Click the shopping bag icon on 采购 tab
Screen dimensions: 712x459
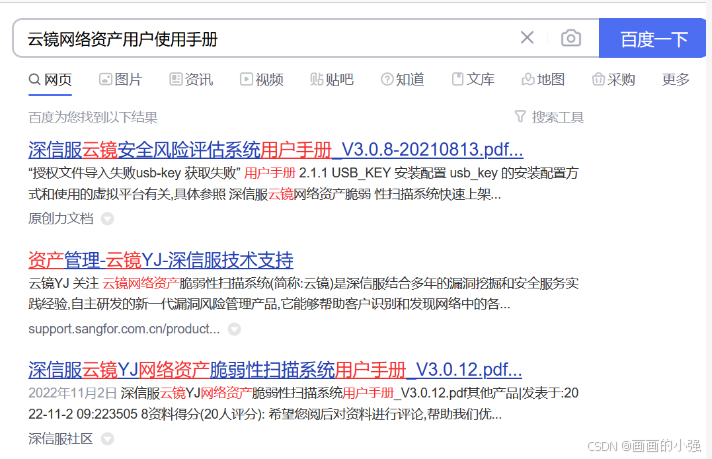(598, 79)
